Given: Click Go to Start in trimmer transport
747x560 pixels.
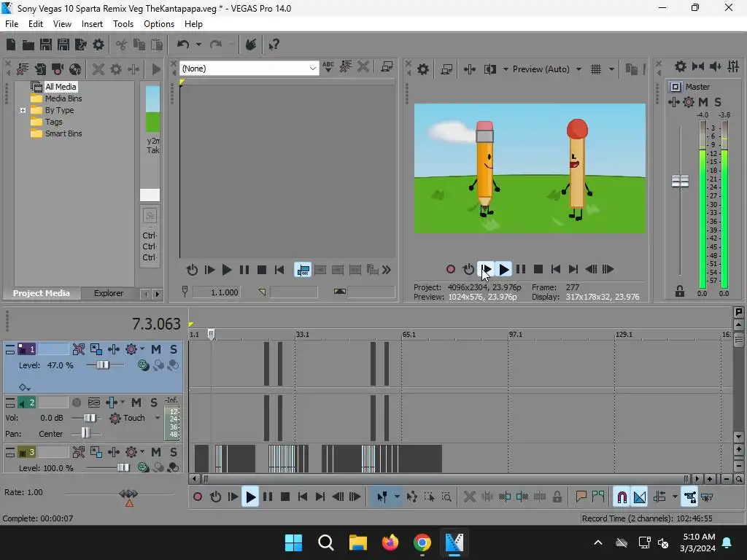Looking at the screenshot, I should (279, 270).
